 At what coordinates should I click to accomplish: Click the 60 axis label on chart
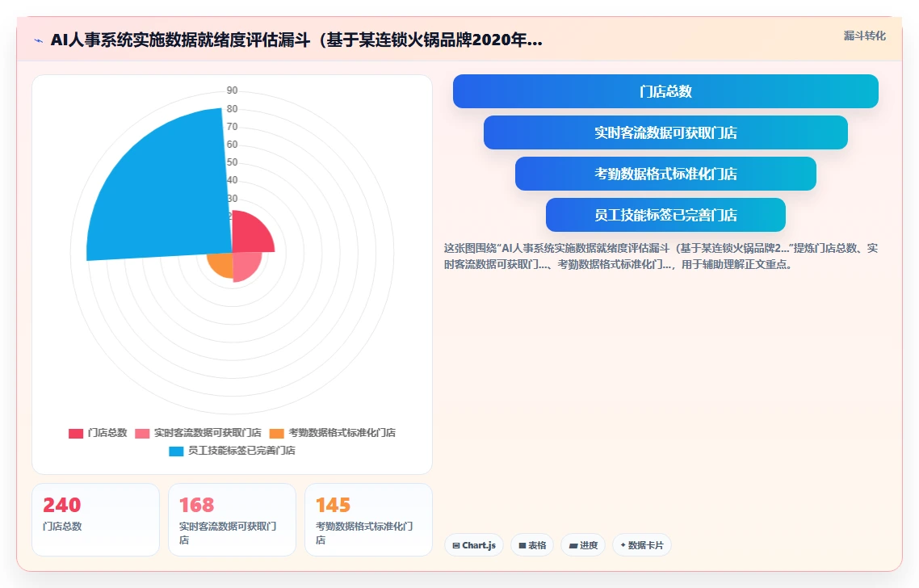[x=232, y=145]
